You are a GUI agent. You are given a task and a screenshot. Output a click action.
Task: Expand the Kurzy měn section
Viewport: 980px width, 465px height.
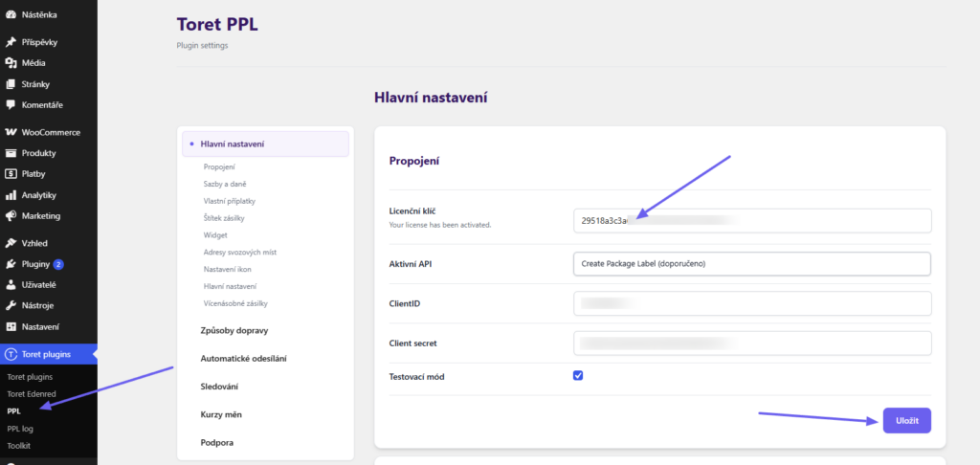pos(221,414)
